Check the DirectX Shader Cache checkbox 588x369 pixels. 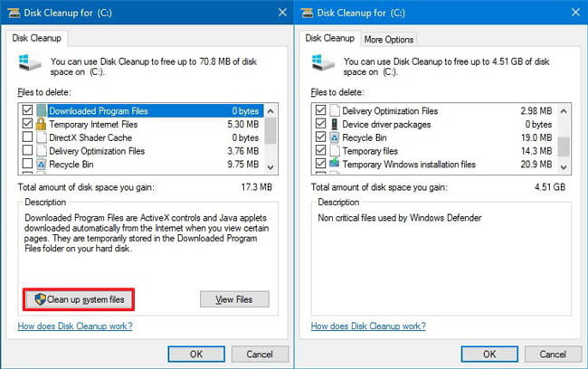click(27, 137)
